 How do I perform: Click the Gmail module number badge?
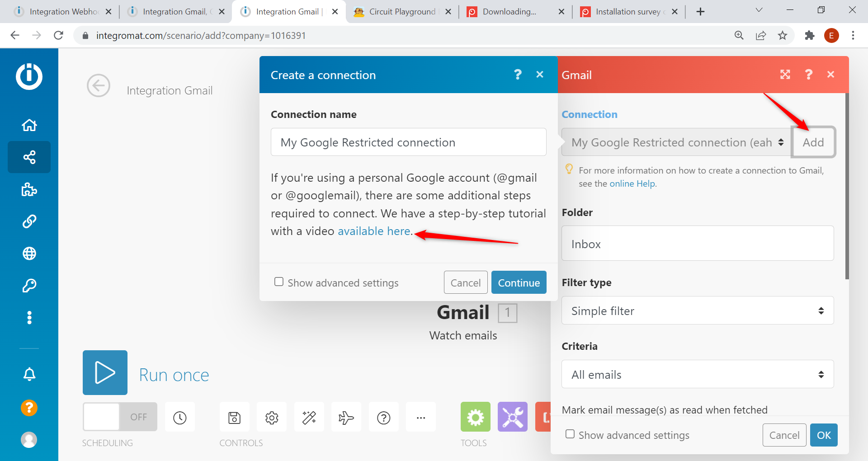[x=508, y=313]
